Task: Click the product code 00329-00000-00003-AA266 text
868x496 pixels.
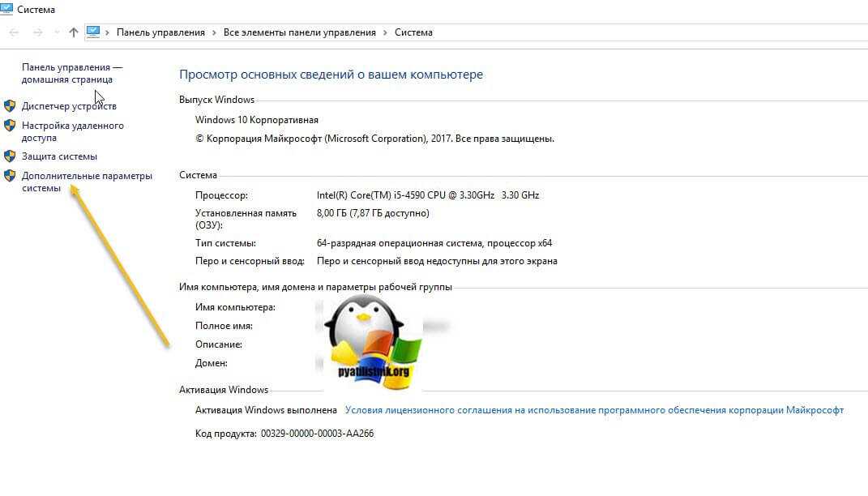Action: pos(317,434)
